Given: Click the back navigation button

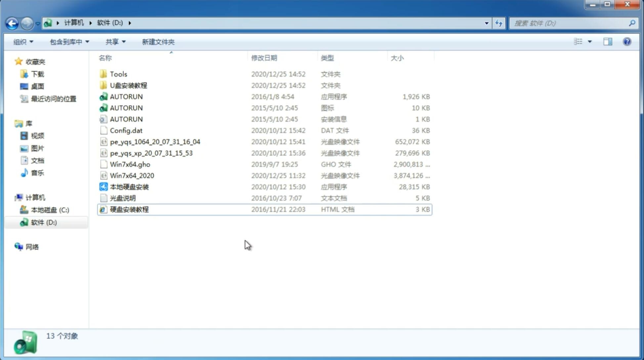Looking at the screenshot, I should 12,22.
